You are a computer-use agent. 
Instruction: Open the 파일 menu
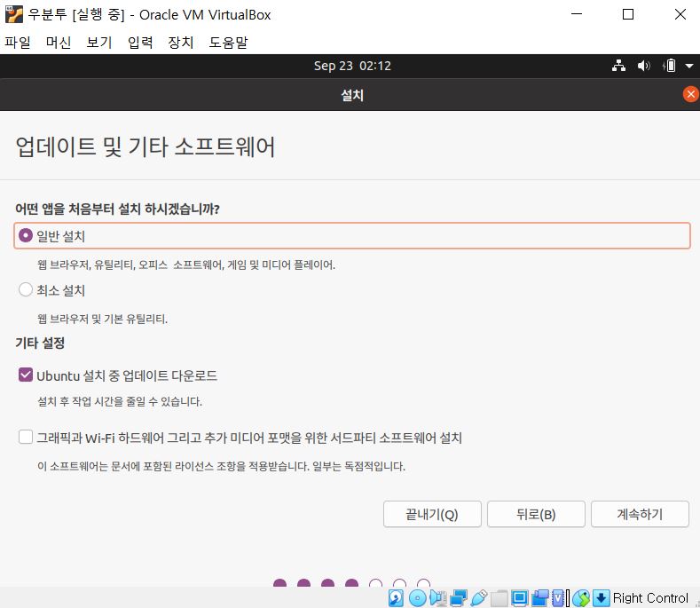18,43
